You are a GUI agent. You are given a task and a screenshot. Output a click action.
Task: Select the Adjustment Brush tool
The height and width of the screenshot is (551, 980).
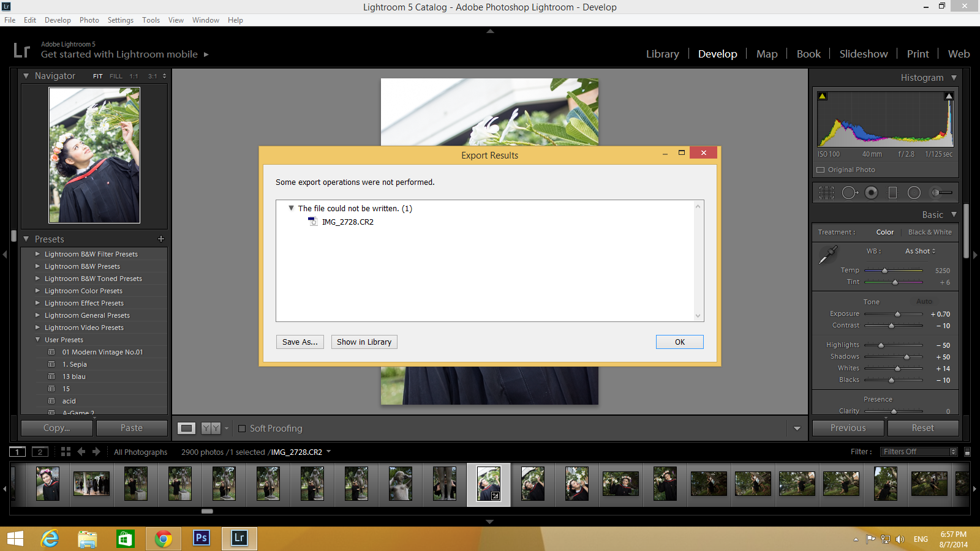pos(941,193)
